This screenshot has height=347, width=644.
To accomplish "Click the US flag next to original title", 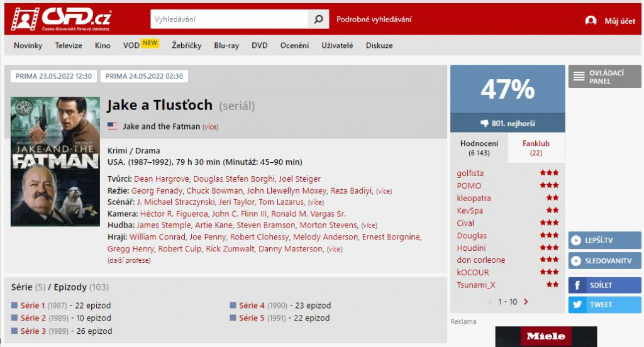I will tap(112, 126).
